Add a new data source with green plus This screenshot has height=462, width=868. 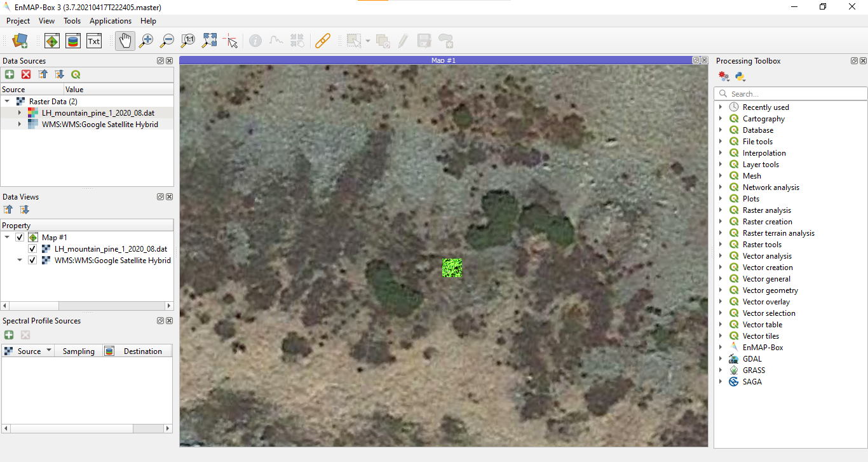(10, 74)
